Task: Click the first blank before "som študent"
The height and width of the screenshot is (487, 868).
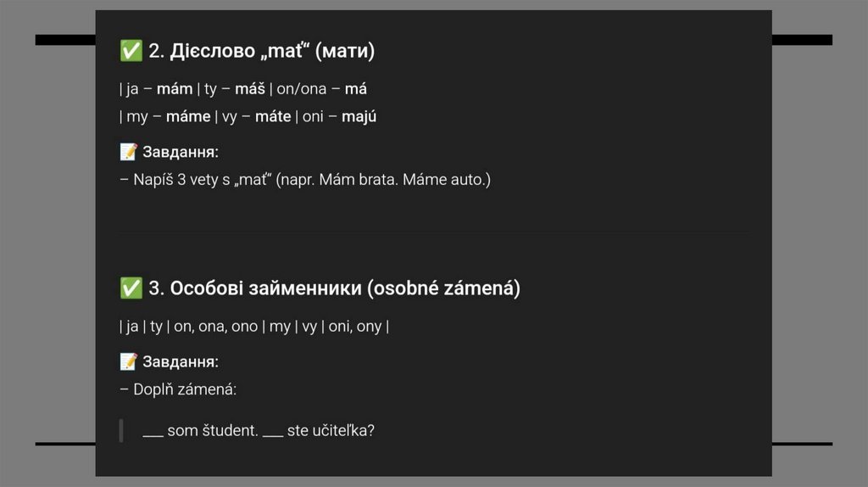Action: tap(153, 431)
